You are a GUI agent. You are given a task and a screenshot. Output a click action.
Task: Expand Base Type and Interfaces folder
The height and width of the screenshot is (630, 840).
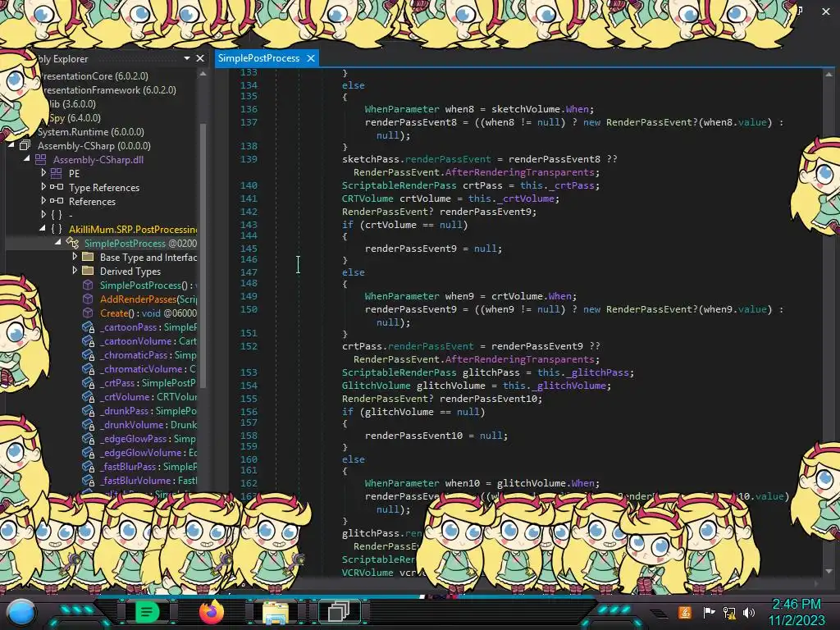[x=75, y=257]
